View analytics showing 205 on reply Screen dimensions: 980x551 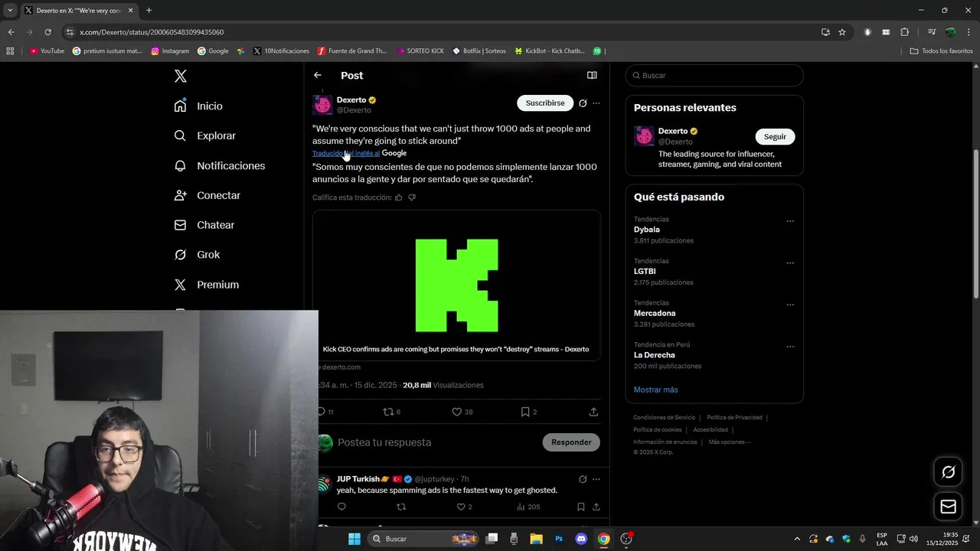528,507
